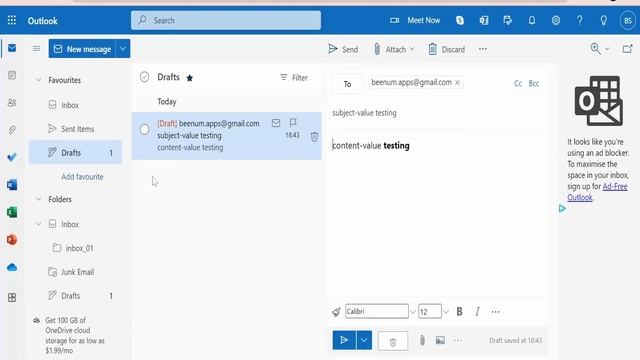
Task: Collapse the Folders section
Action: 38,199
